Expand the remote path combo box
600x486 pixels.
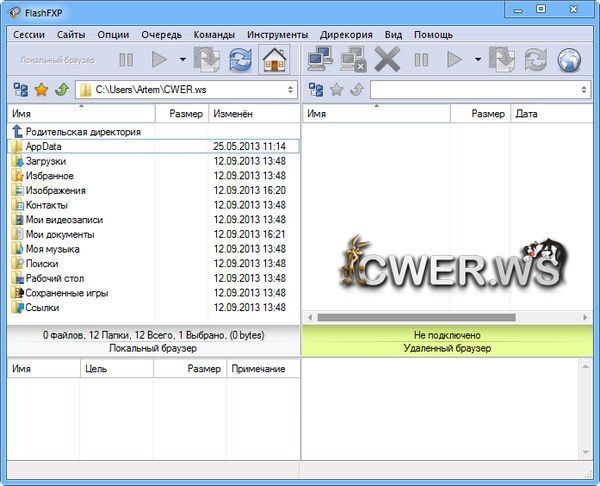coord(584,90)
